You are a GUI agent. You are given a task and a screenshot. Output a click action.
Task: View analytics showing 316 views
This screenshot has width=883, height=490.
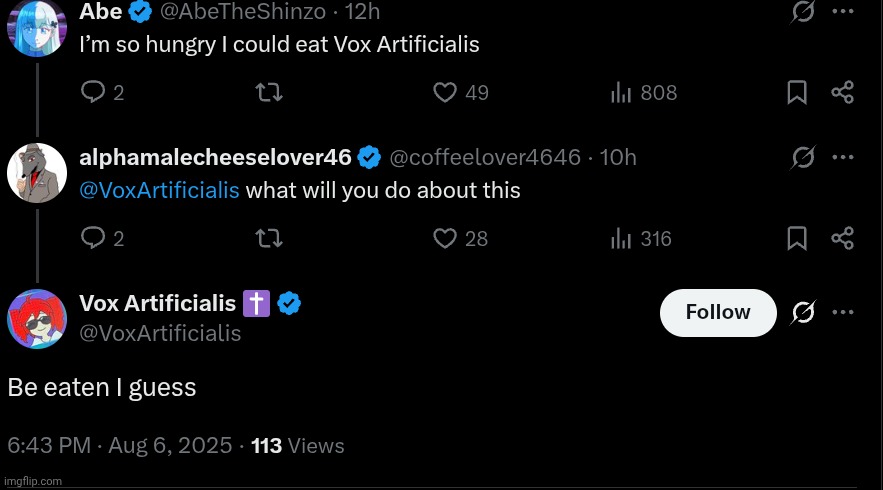coord(621,238)
